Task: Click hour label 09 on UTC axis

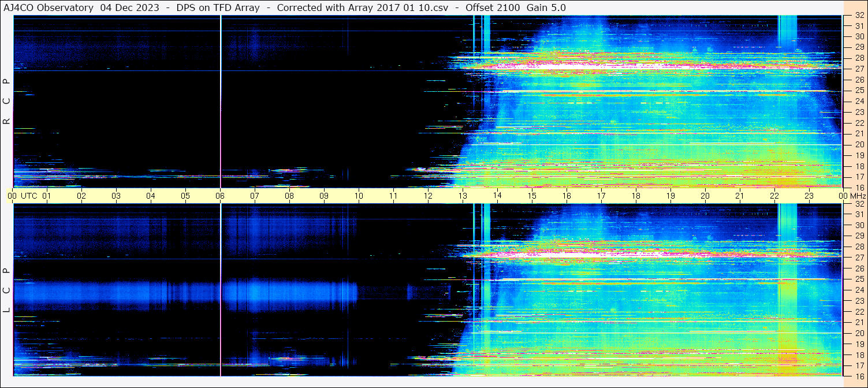Action: pyautogui.click(x=324, y=196)
